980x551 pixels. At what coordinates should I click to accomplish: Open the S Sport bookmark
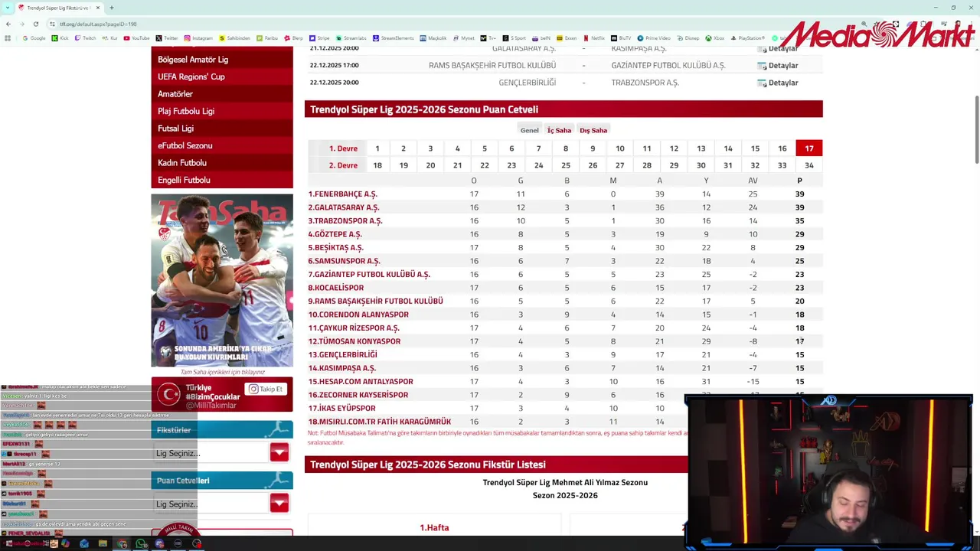(515, 37)
